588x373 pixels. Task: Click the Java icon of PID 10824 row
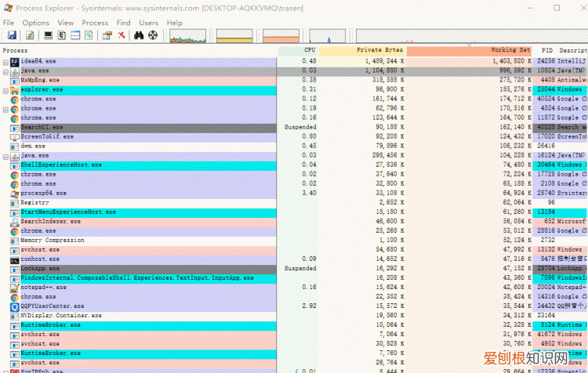tap(15, 71)
